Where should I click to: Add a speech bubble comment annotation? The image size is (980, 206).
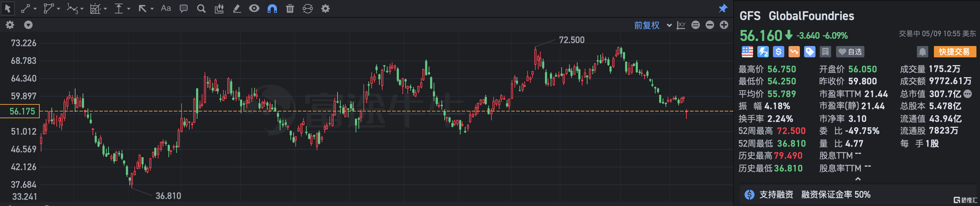point(184,8)
